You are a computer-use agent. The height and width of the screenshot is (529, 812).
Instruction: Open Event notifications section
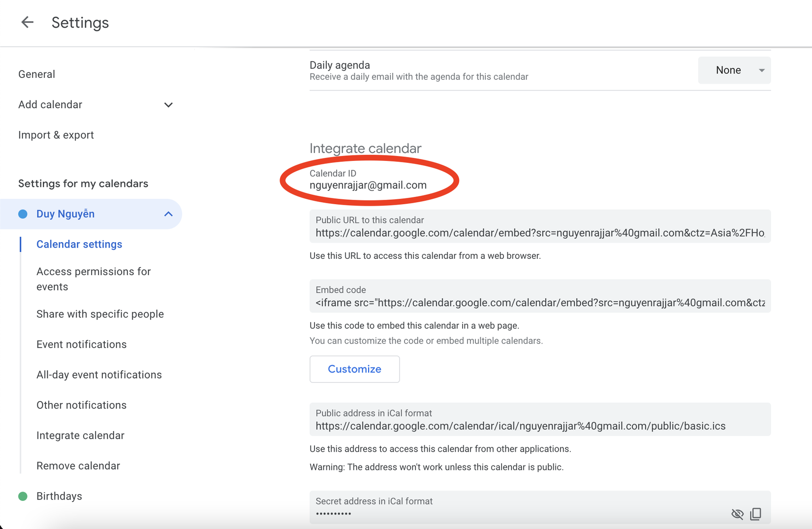(82, 344)
